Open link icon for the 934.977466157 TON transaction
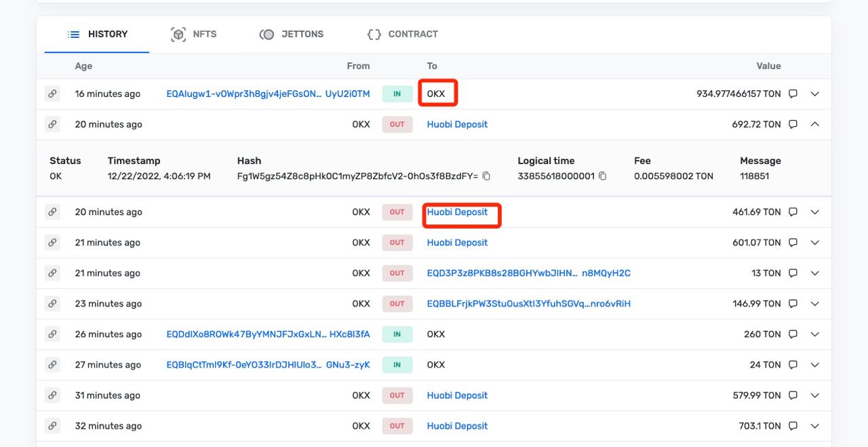 52,94
